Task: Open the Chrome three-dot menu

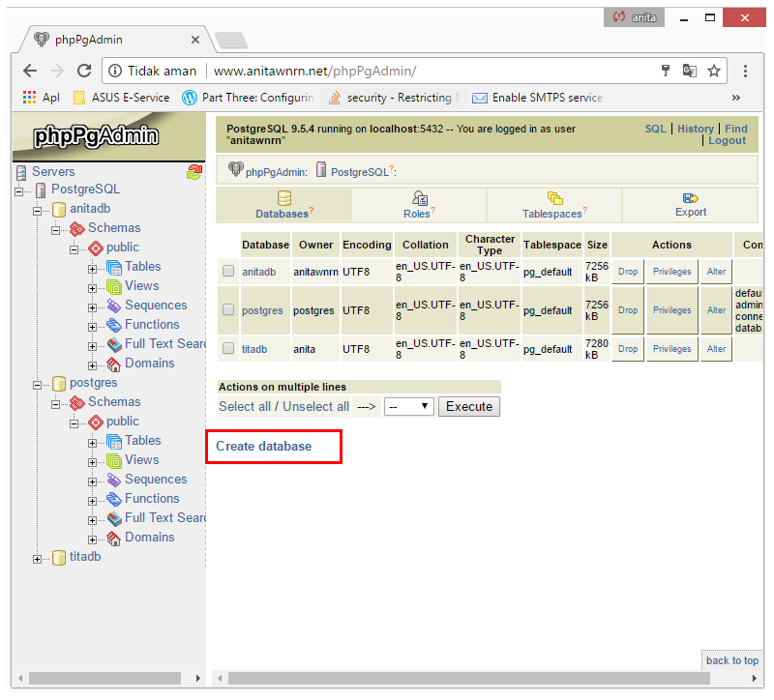Action: [745, 71]
